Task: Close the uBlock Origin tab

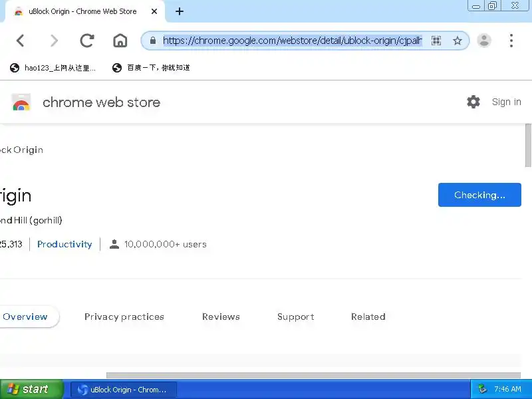Action: click(x=154, y=11)
